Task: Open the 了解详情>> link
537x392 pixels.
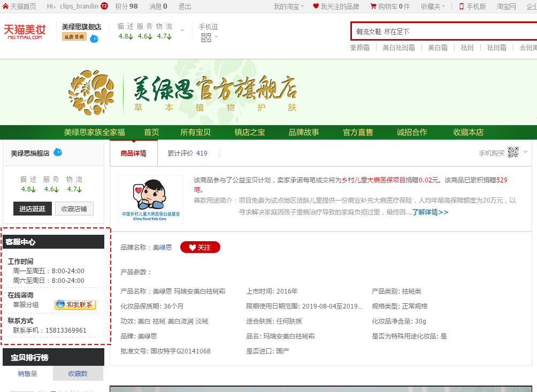Action: tap(430, 212)
